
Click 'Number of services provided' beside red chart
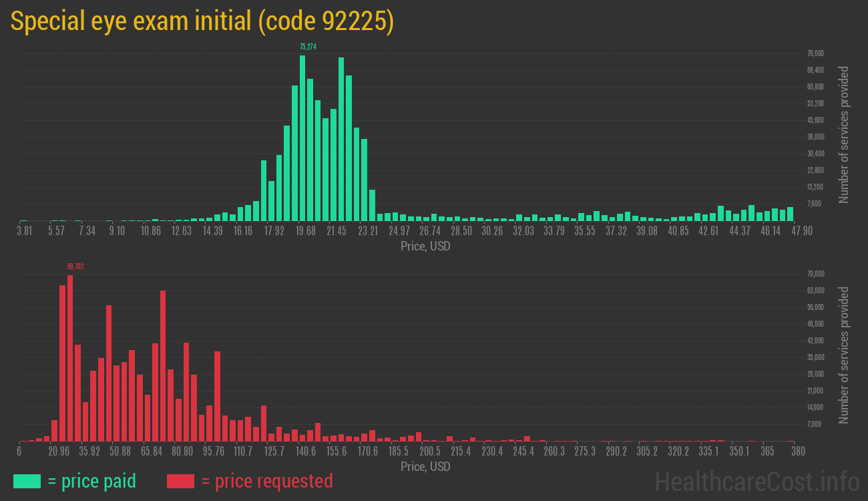point(844,355)
